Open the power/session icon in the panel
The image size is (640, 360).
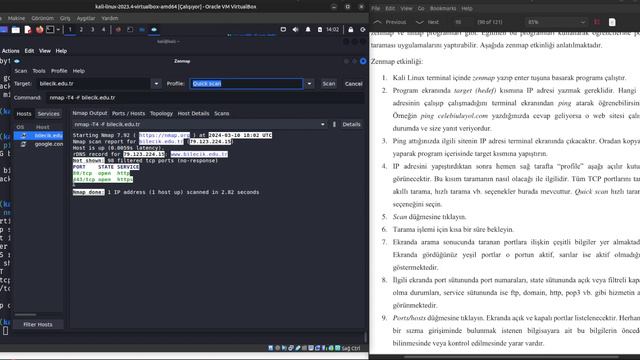(363, 29)
